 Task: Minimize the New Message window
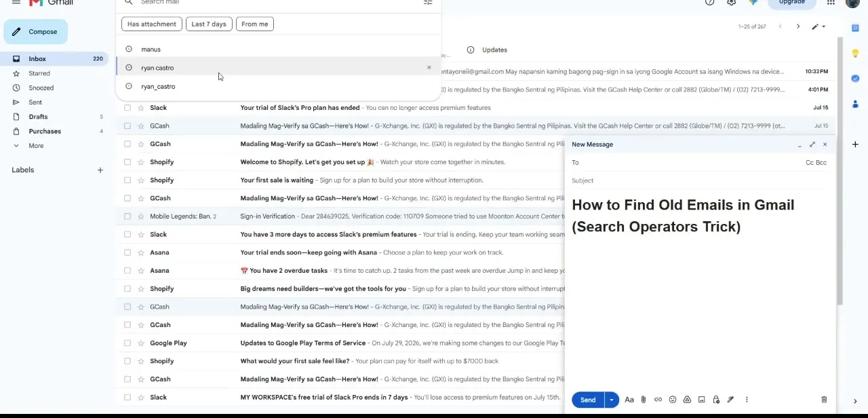[800, 144]
